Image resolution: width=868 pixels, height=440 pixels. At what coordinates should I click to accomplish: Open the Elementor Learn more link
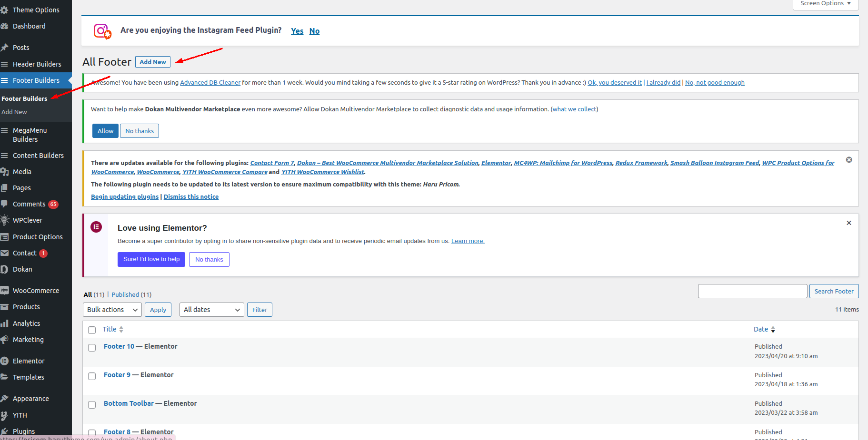tap(468, 241)
